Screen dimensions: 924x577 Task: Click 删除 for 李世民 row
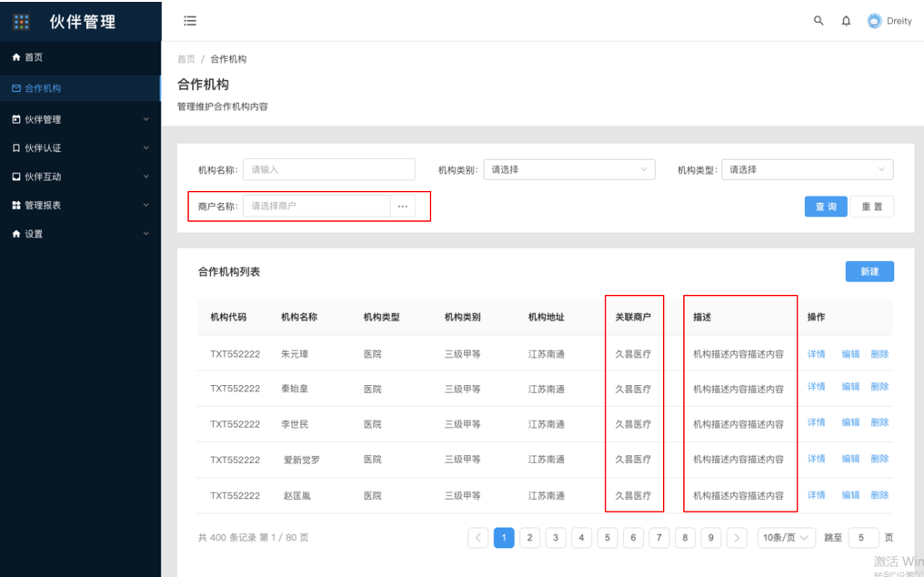coord(879,422)
